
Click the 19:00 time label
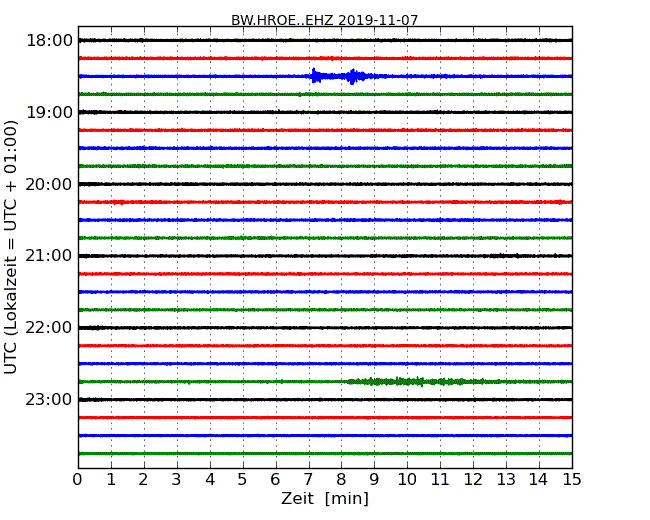[x=49, y=112]
